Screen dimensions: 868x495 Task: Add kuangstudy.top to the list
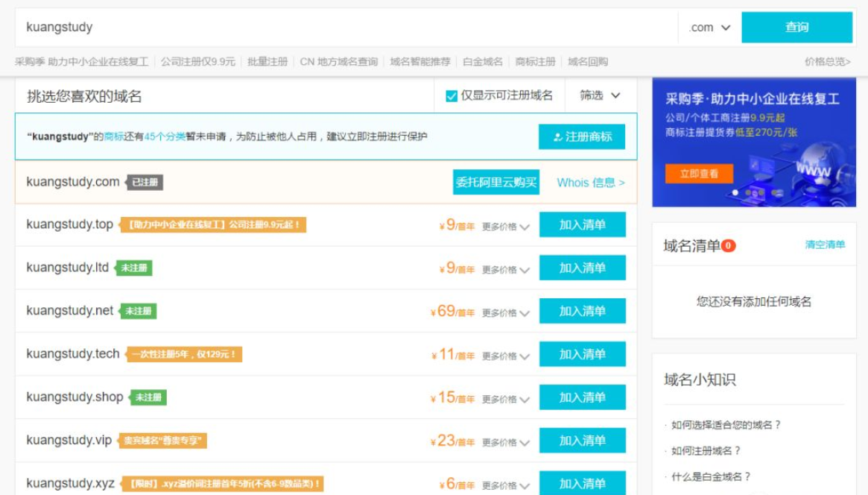pyautogui.click(x=582, y=225)
